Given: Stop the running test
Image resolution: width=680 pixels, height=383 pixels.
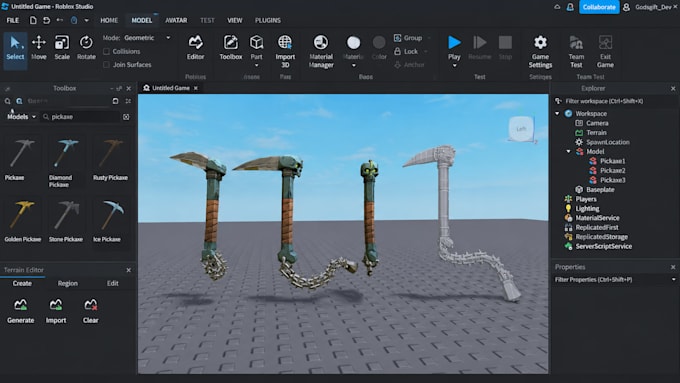Looking at the screenshot, I should 505,48.
